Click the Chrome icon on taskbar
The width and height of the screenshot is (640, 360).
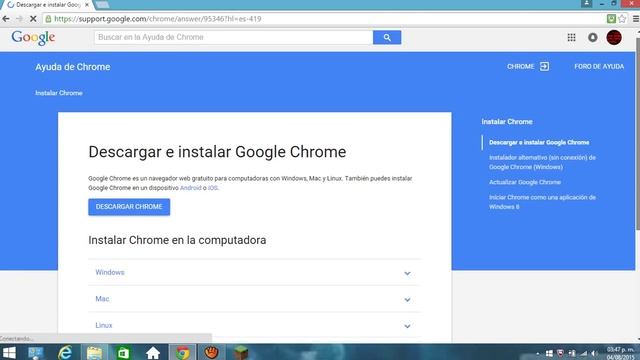click(x=182, y=353)
